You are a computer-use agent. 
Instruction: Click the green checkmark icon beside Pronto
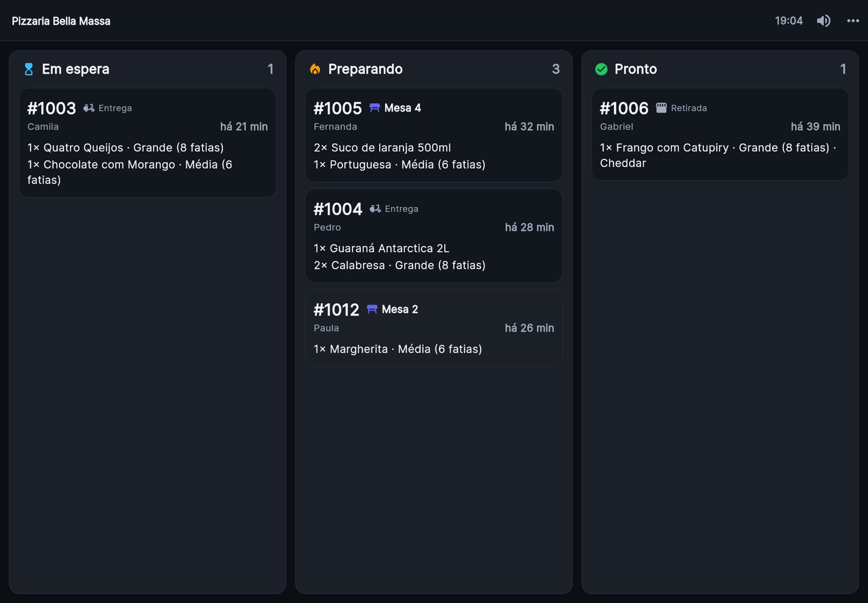[x=601, y=69]
